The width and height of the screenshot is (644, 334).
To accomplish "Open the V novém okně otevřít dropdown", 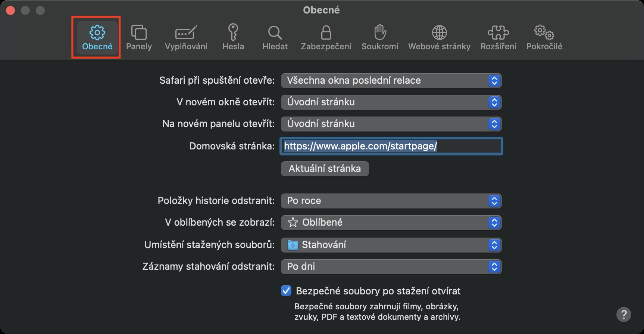I will (391, 102).
